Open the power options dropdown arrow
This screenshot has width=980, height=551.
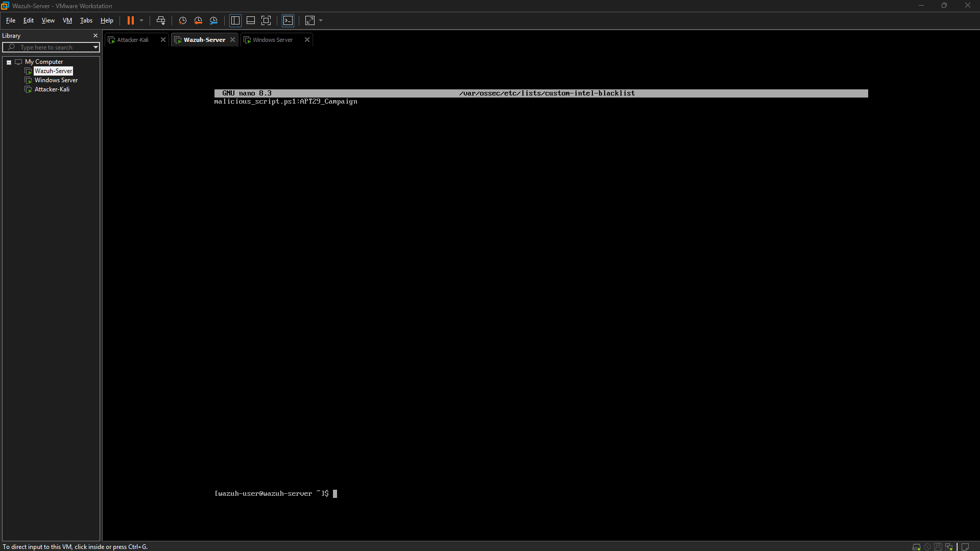tap(141, 20)
